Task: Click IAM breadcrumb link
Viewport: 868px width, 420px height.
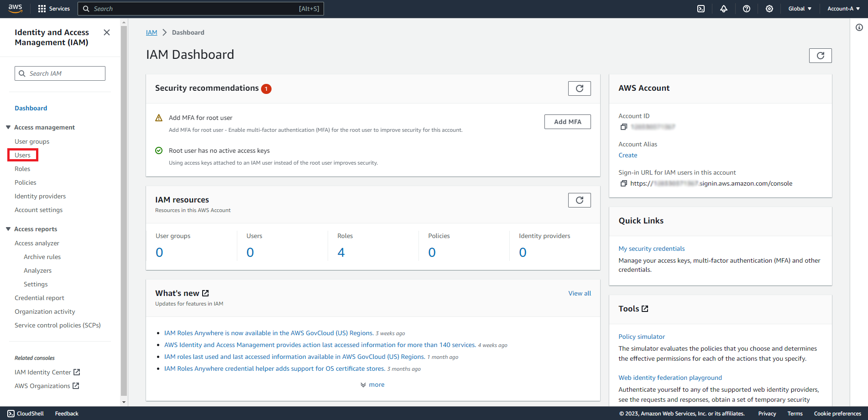Action: (152, 32)
